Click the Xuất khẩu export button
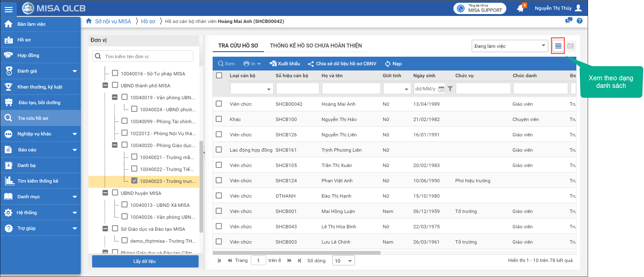This screenshot has height=277, width=644. [x=285, y=64]
